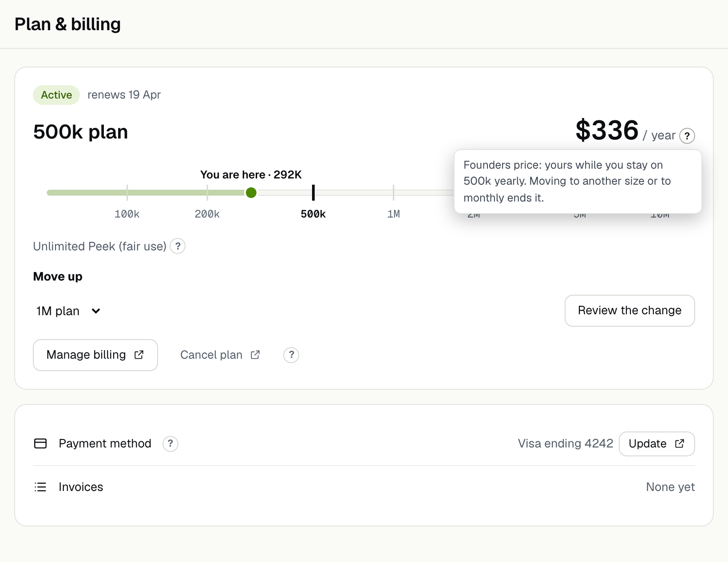This screenshot has height=562, width=728.
Task: Click the Founders price tooltip text
Action: point(567,181)
